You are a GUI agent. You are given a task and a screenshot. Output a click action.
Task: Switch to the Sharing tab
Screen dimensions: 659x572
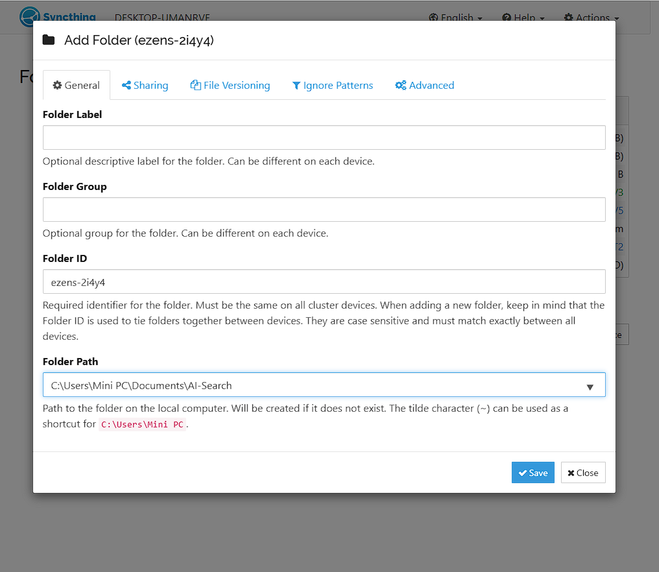coord(145,85)
